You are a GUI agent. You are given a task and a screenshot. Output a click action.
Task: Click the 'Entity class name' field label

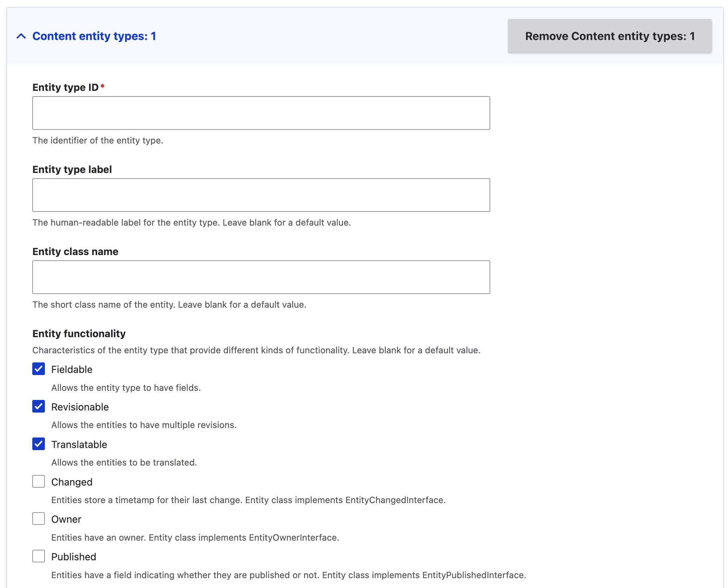tap(75, 252)
